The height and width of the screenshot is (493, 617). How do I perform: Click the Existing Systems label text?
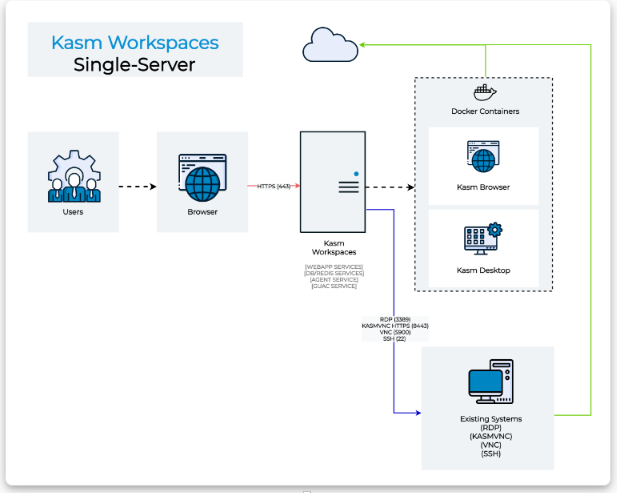click(491, 419)
